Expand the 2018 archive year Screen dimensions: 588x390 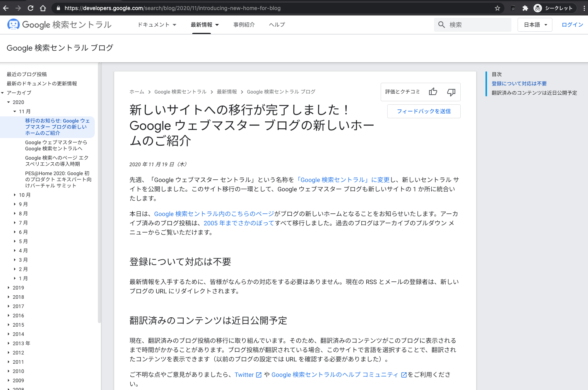[x=9, y=297]
